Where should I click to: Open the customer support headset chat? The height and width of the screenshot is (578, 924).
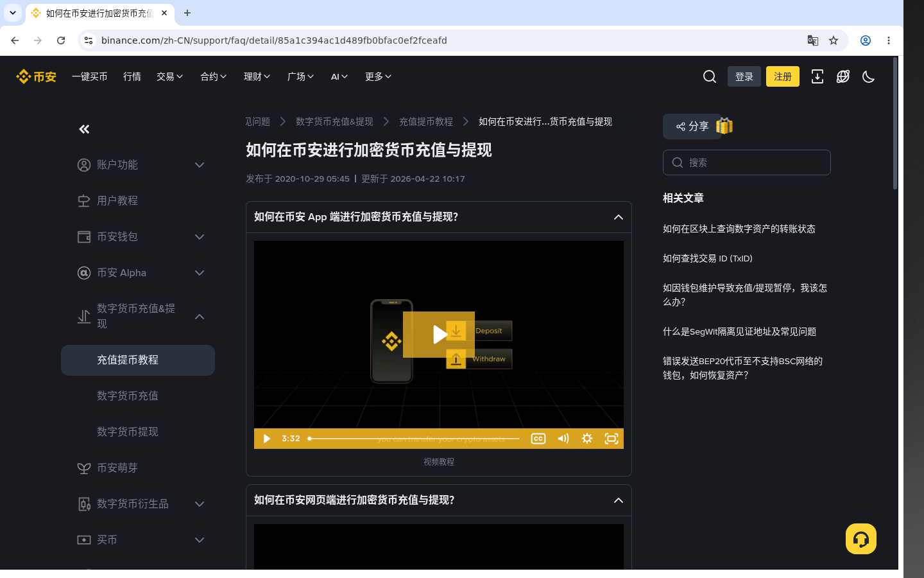pyautogui.click(x=860, y=539)
